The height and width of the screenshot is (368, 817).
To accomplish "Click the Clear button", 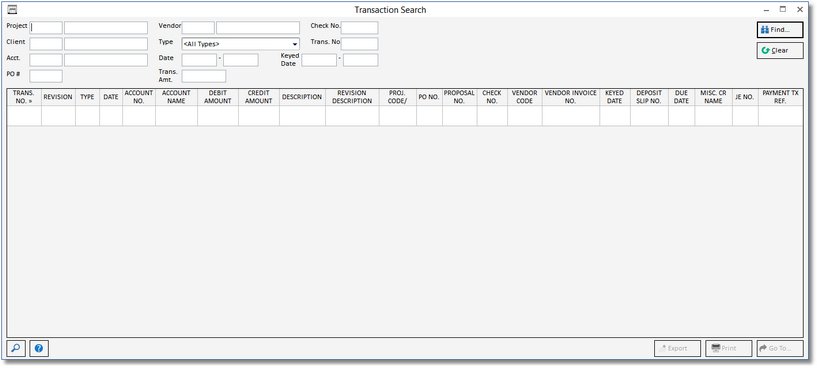I will click(780, 51).
